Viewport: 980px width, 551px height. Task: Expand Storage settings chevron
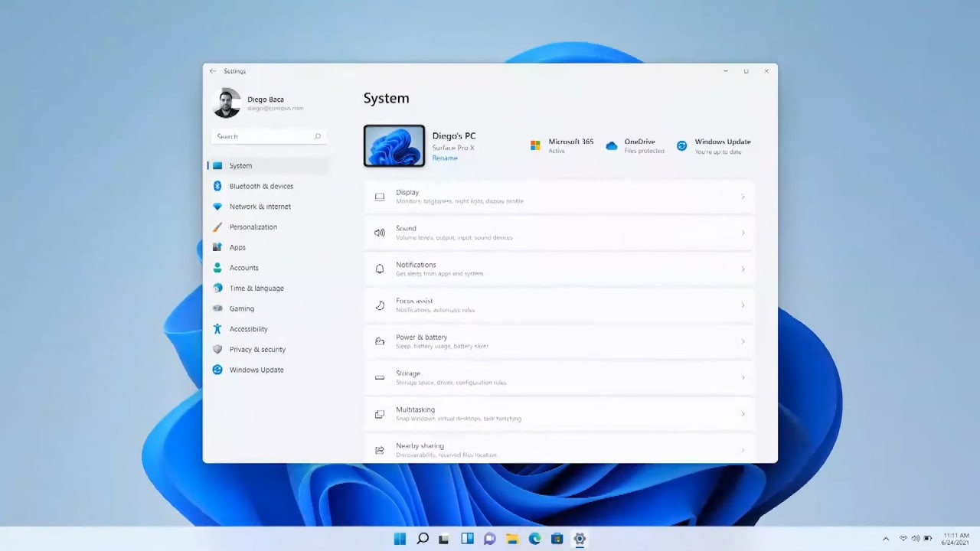(743, 377)
